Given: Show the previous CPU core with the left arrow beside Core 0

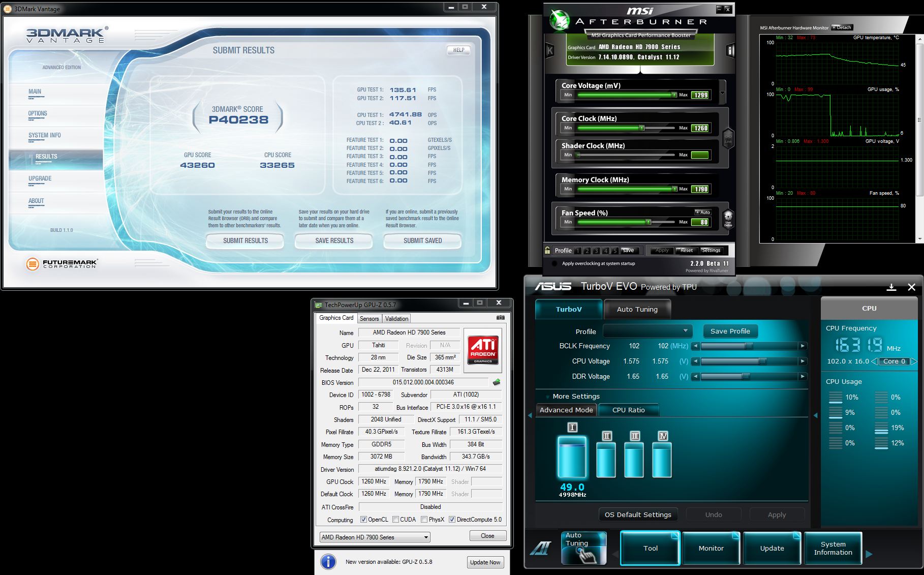Looking at the screenshot, I should pyautogui.click(x=874, y=361).
